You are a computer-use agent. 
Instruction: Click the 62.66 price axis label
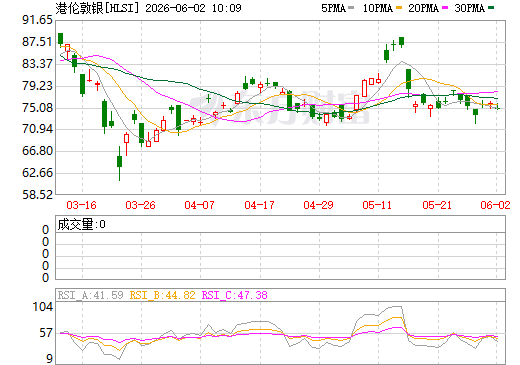[x=37, y=173]
